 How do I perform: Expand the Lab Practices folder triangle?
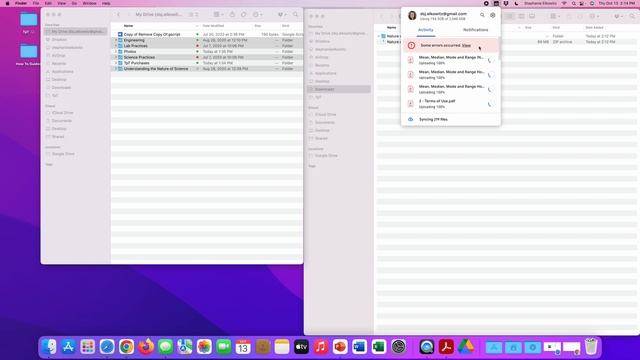tap(116, 46)
